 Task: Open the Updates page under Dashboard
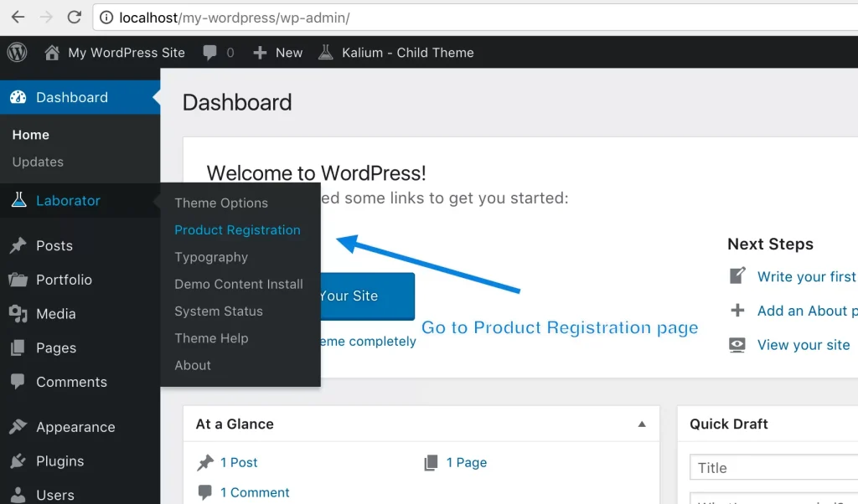(38, 162)
